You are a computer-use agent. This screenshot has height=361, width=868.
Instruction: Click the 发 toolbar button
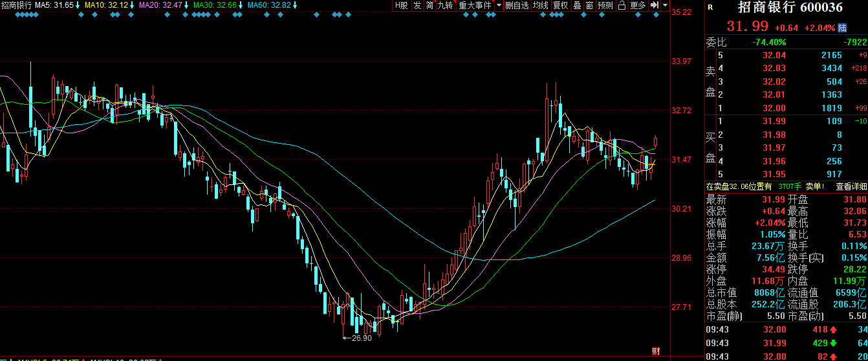coord(417,5)
